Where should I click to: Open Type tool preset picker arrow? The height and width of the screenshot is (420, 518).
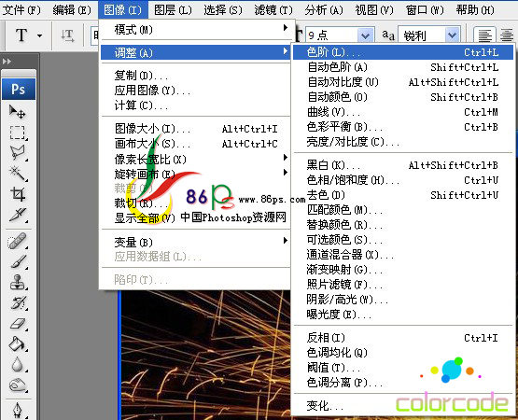pyautogui.click(x=39, y=35)
